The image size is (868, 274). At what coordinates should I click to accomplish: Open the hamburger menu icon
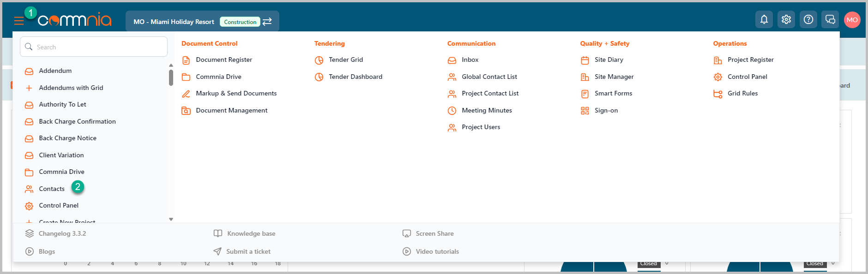click(19, 21)
